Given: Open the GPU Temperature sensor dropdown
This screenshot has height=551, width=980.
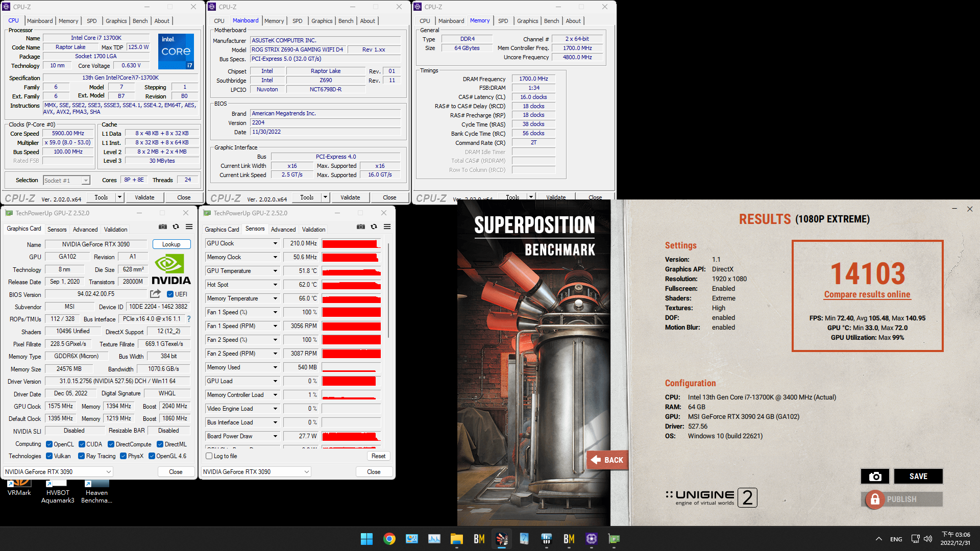Looking at the screenshot, I should [275, 271].
